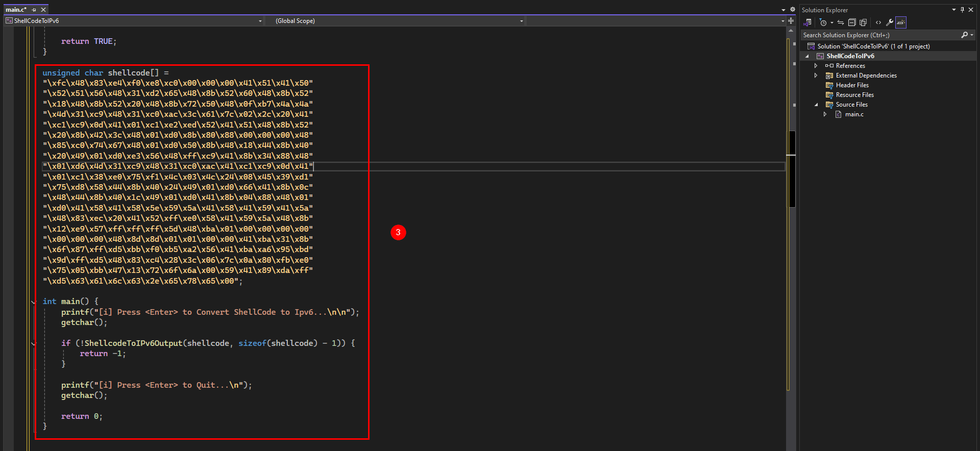Click the Pending Changes Filter icon
Viewport: 980px width, 451px height.
823,22
